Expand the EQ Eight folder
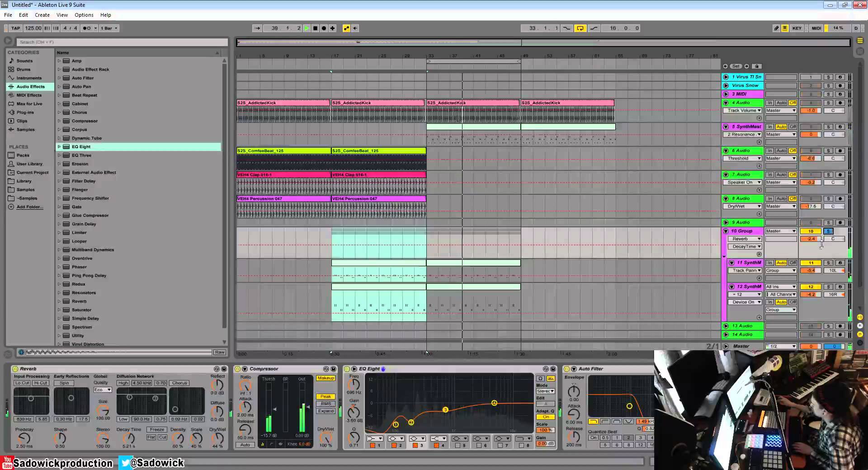The width and height of the screenshot is (868, 470). click(59, 147)
